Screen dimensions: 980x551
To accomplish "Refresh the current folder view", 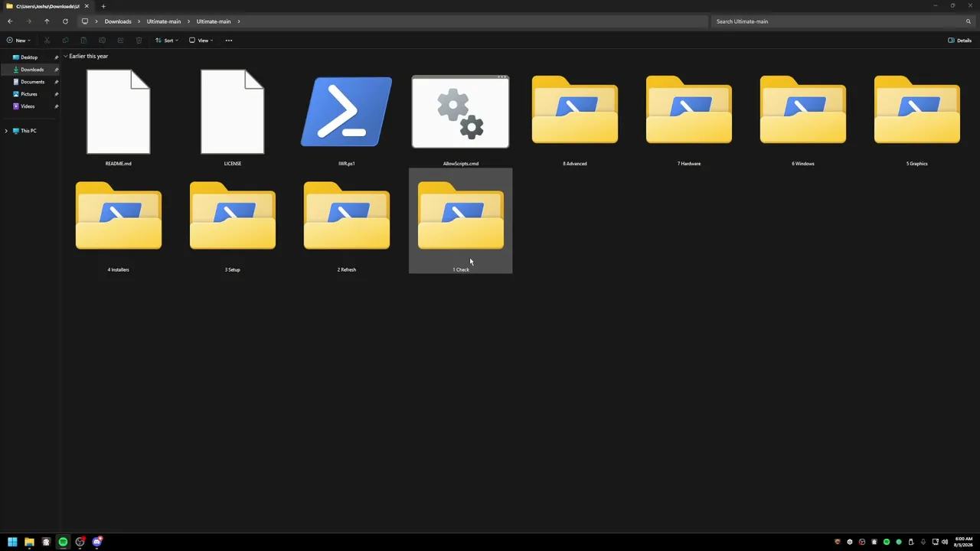I will (x=65, y=21).
